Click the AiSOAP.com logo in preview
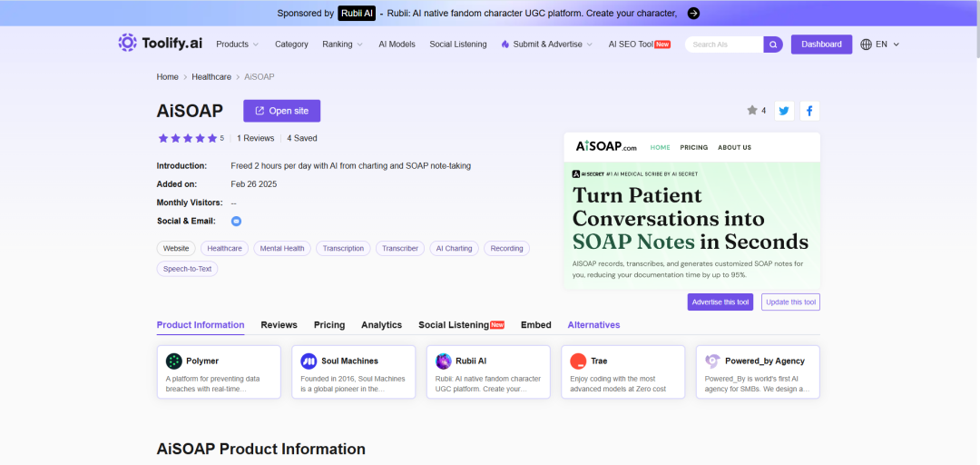 605,147
